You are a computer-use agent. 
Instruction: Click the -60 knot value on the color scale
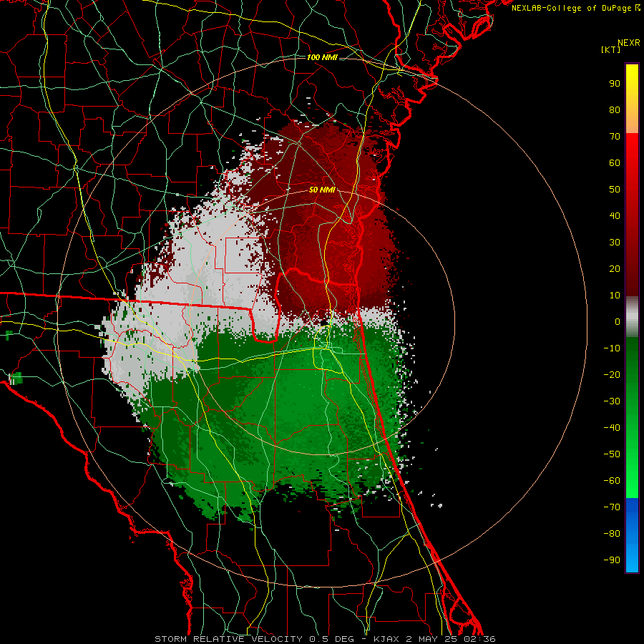coord(612,481)
